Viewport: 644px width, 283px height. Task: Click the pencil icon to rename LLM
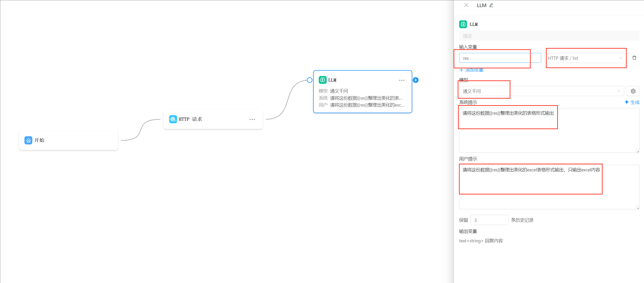click(491, 5)
